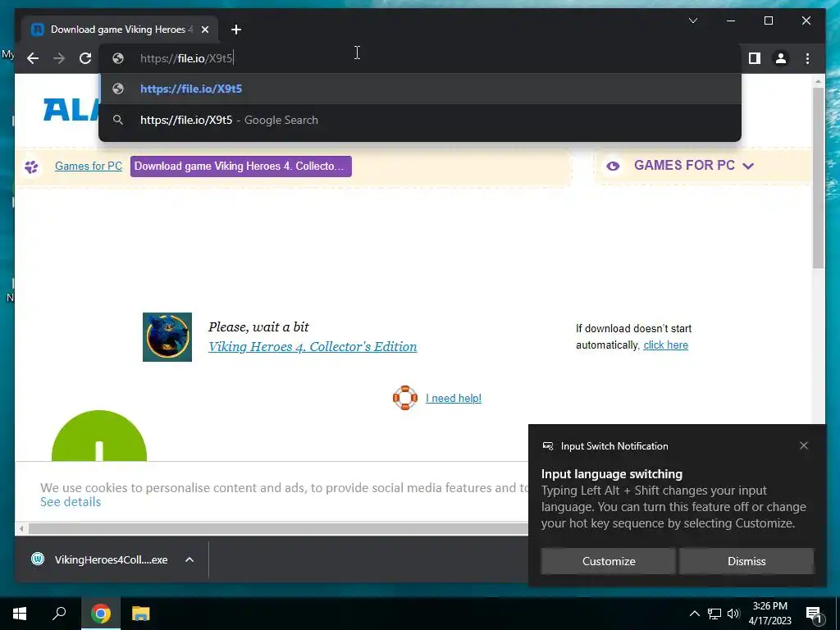Open Chrome's three-dot menu

pos(807,58)
